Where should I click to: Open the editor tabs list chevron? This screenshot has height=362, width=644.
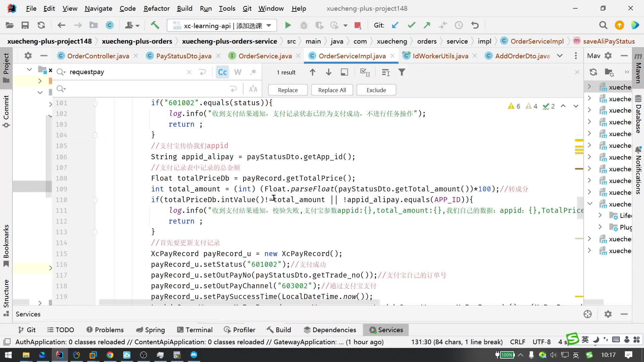pos(560,56)
